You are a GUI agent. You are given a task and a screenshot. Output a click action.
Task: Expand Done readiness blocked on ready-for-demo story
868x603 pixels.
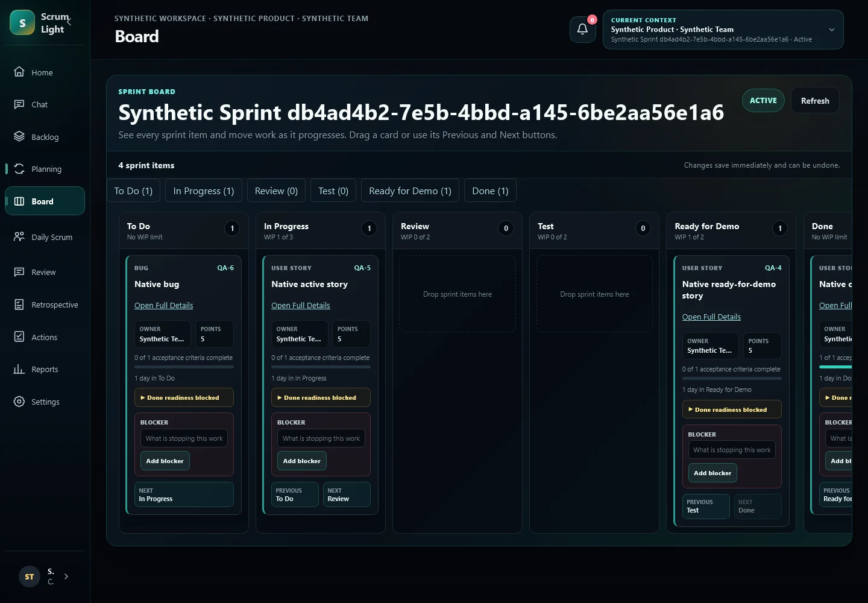(x=732, y=409)
